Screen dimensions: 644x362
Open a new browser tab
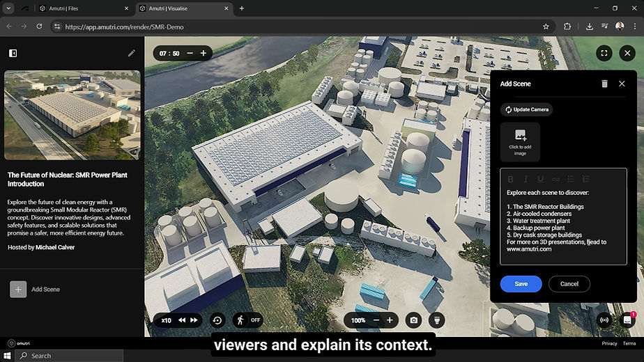[241, 8]
